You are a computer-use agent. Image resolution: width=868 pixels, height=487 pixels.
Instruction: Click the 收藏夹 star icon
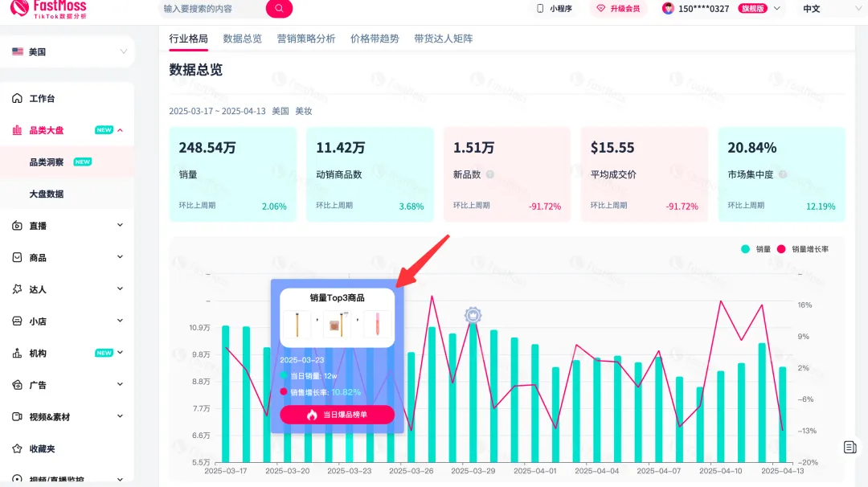click(17, 448)
